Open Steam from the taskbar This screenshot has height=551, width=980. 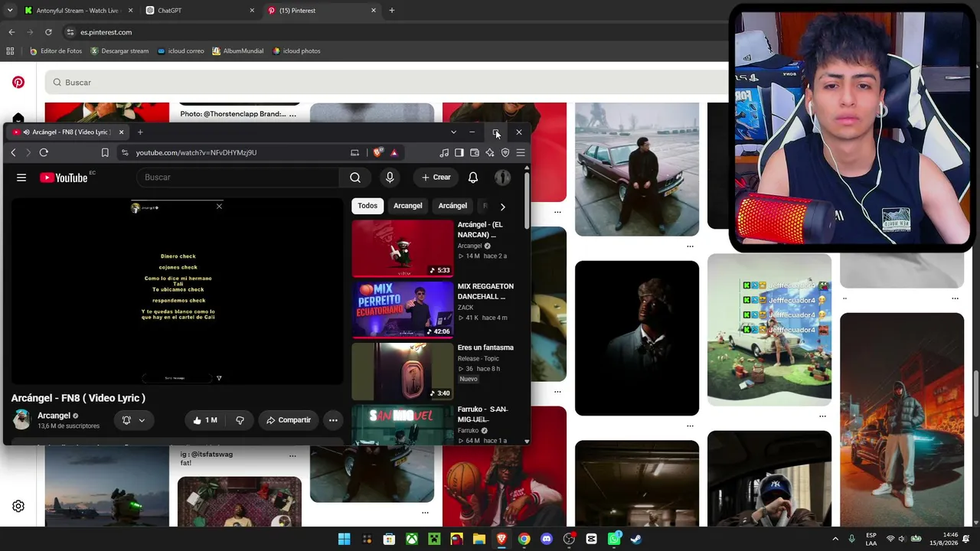point(636,539)
